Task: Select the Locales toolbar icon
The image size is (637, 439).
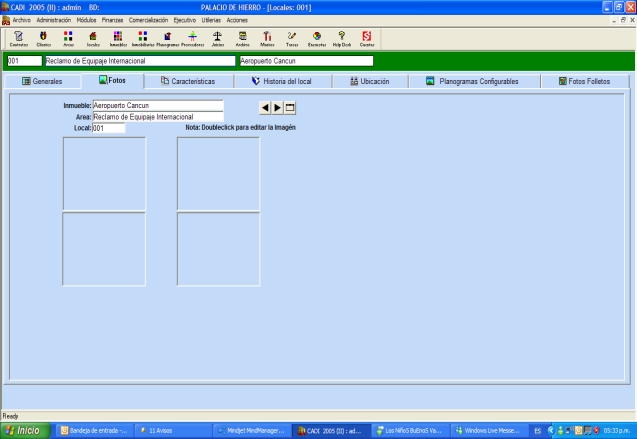Action: point(93,38)
